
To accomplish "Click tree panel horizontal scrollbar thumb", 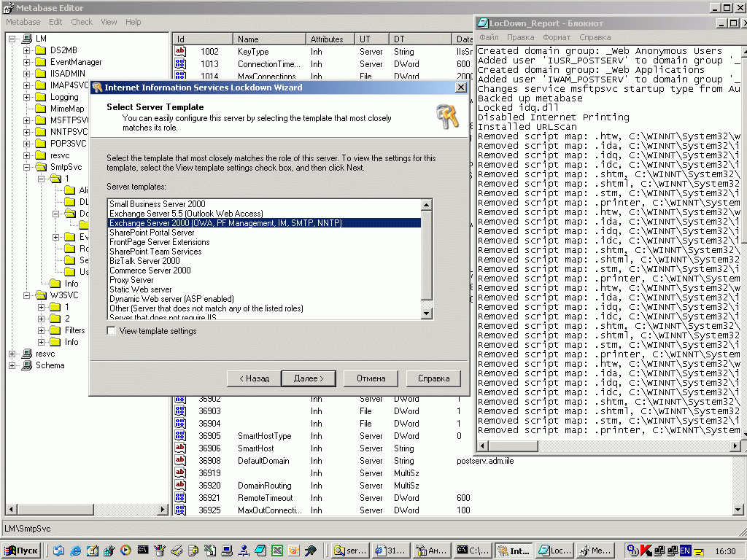I will click(55, 509).
